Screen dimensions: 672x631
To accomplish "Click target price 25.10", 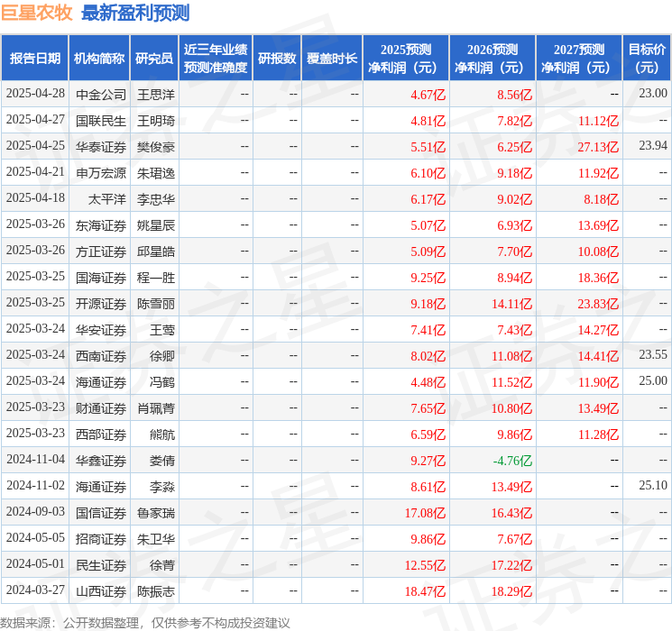I will (x=653, y=485).
